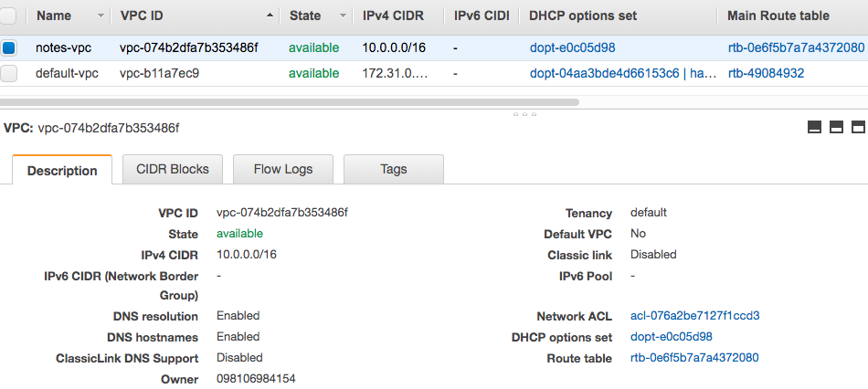The height and width of the screenshot is (389, 868).
Task: Toggle the select-all checkbox in header
Action: tap(9, 16)
